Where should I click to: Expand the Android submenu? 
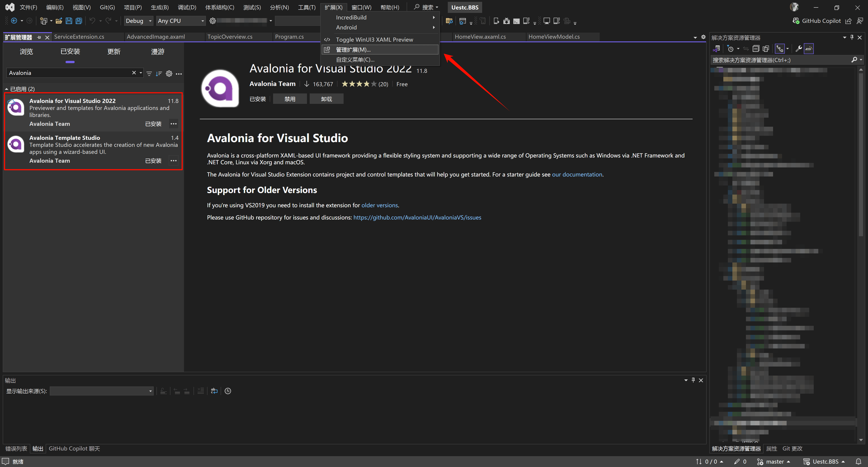coord(380,27)
